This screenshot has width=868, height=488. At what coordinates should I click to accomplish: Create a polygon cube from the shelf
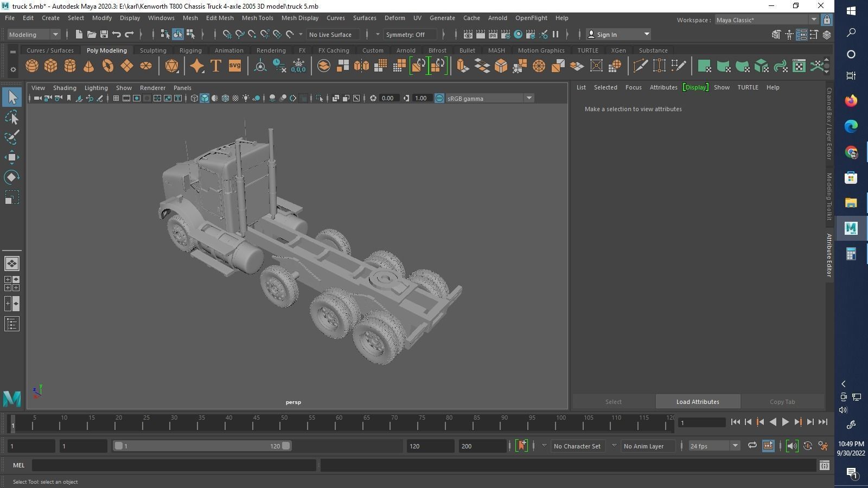51,66
